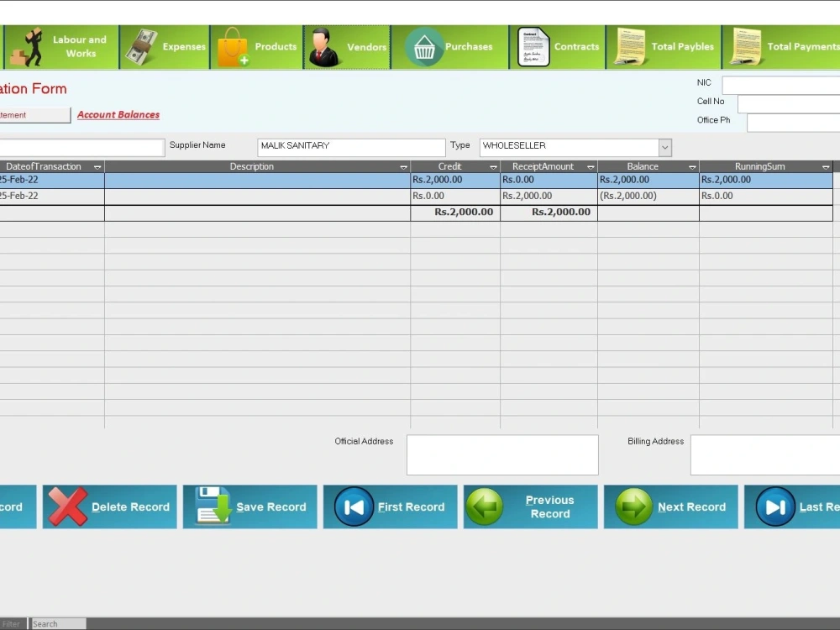Click the floppy disk Save Record icon

(x=213, y=505)
